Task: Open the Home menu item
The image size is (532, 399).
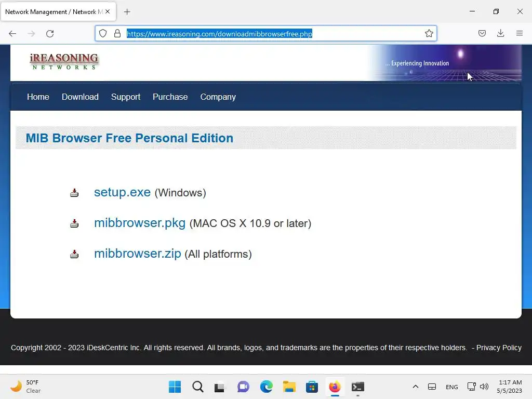Action: (38, 97)
